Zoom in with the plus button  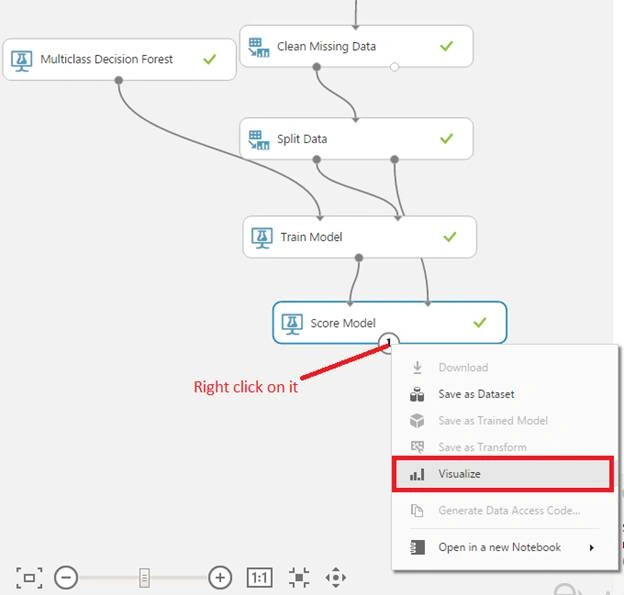(220, 577)
